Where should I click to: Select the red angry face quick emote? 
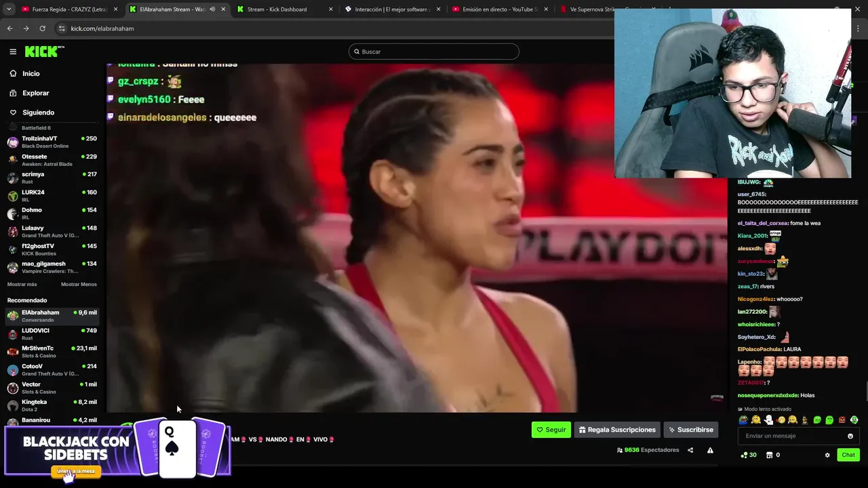(842, 420)
